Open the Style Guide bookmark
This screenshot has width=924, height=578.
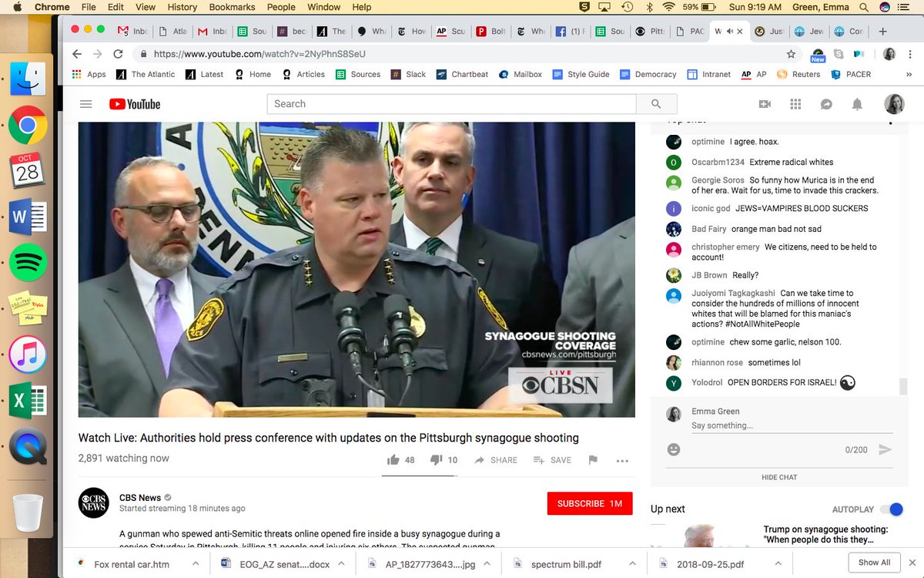pos(581,75)
